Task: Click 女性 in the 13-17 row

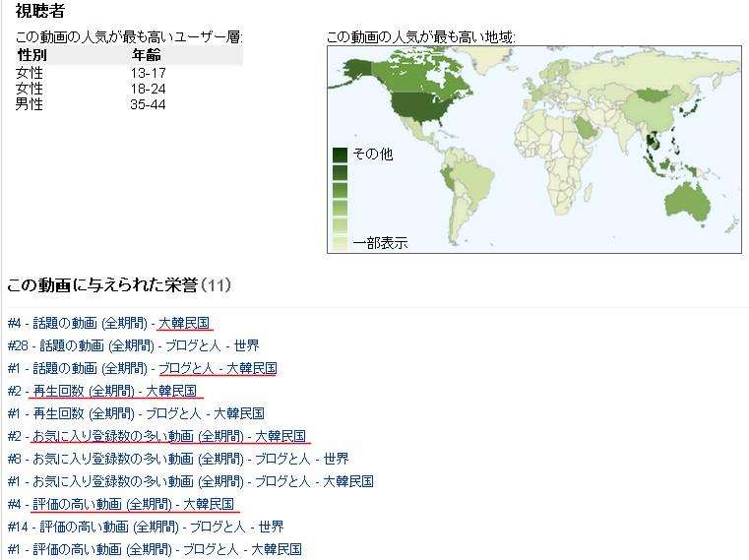Action: pos(30,73)
